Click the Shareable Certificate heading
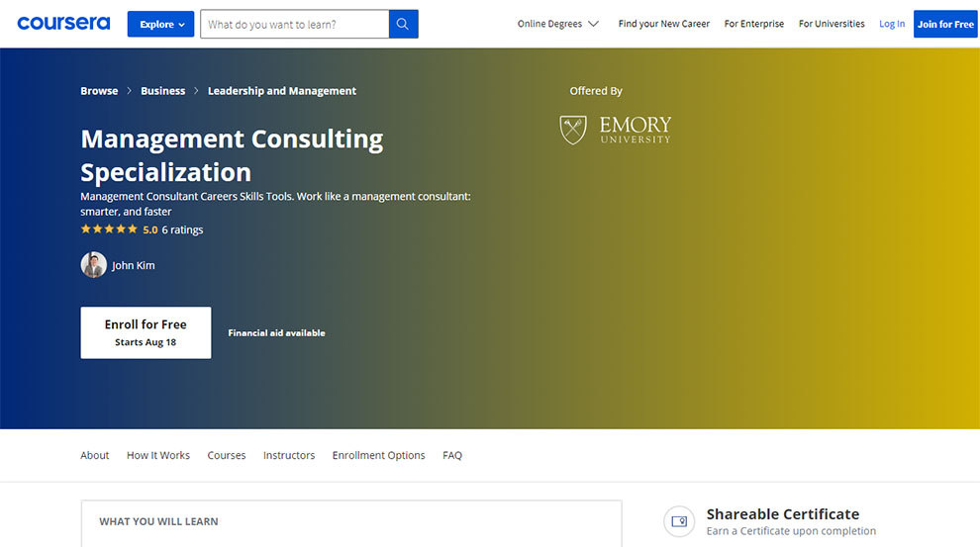Image resolution: width=980 pixels, height=547 pixels. point(782,514)
